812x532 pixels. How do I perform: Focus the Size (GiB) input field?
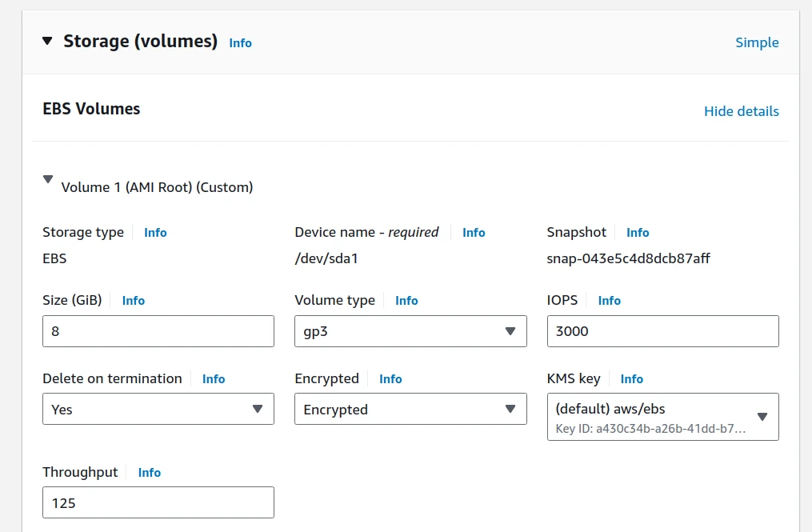158,331
